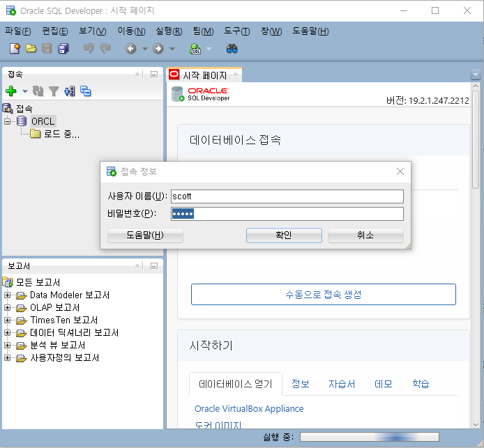484x448 pixels.
Task: Expand 사용자정의 보고서 folder
Action: pyautogui.click(x=8, y=357)
